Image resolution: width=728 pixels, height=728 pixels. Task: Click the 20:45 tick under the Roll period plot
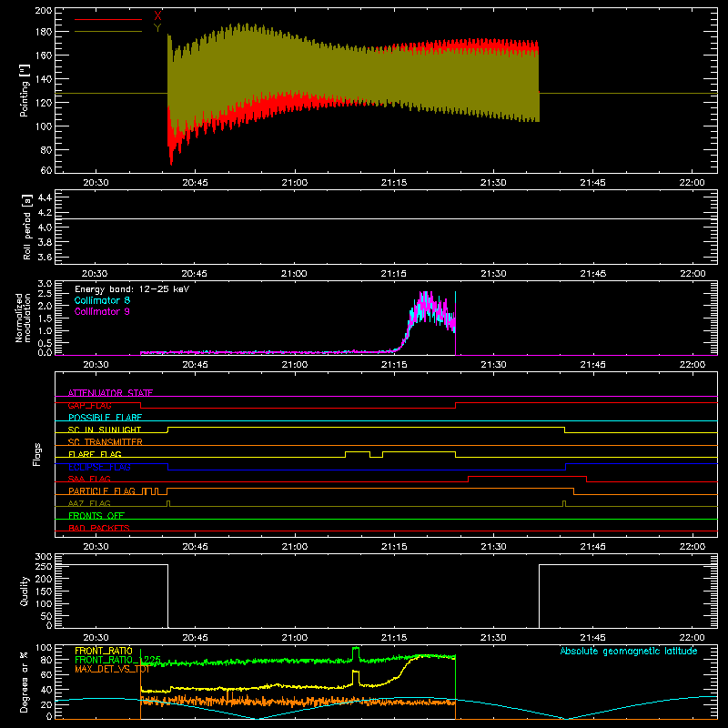click(x=195, y=274)
